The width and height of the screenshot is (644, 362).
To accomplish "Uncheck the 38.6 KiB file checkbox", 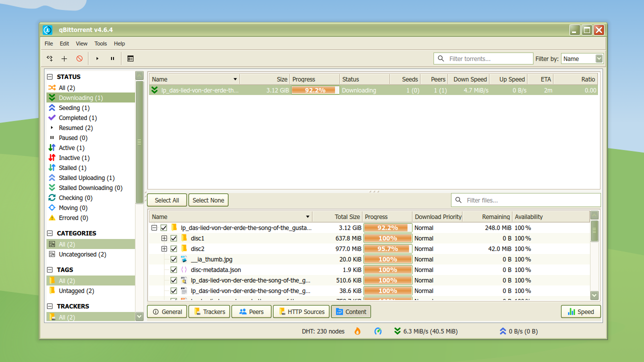I will [x=174, y=291].
